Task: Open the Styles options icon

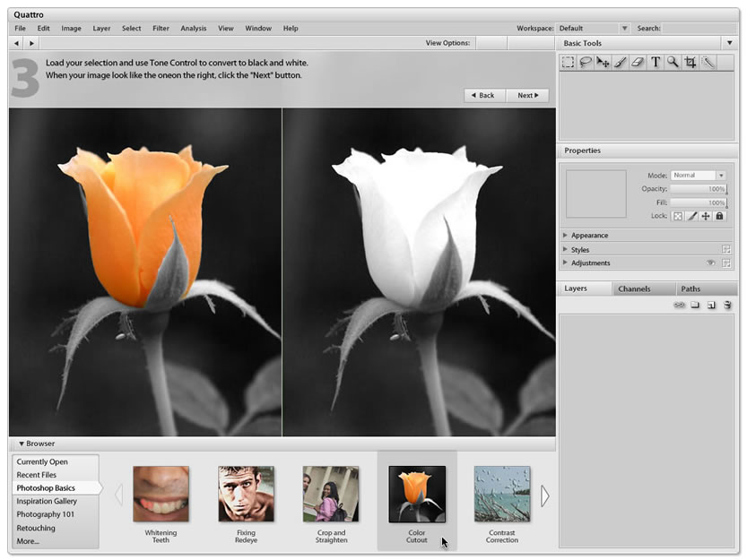Action: (x=726, y=249)
